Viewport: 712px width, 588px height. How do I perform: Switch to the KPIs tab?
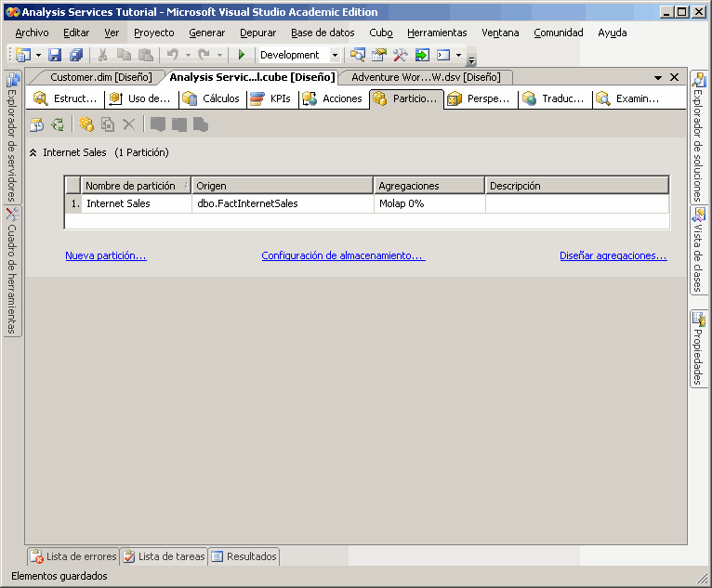click(271, 98)
